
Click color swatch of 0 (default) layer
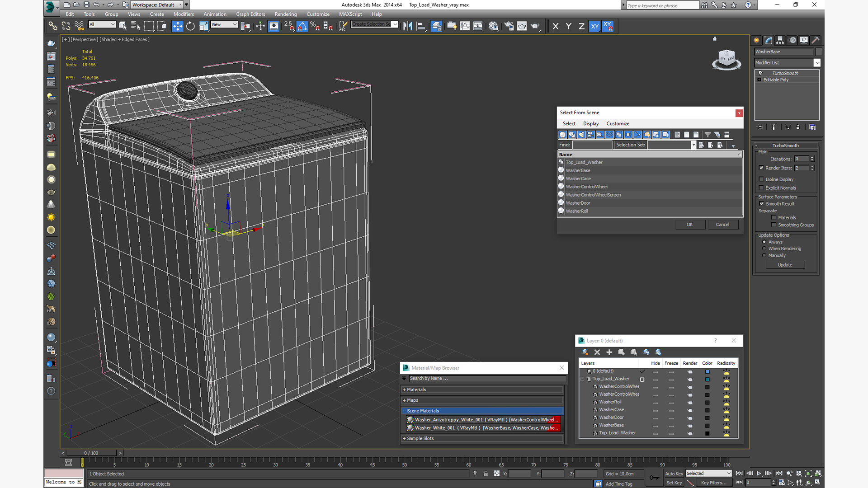(x=707, y=371)
